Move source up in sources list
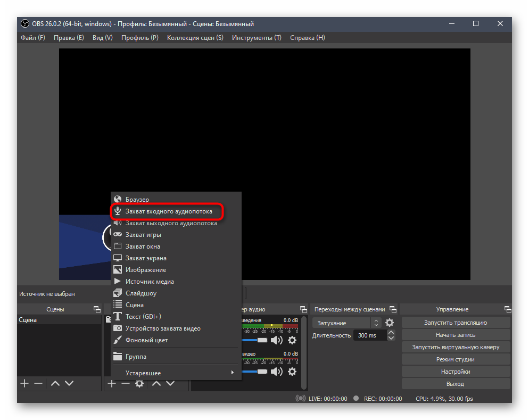This screenshot has width=529, height=420. pyautogui.click(x=156, y=383)
